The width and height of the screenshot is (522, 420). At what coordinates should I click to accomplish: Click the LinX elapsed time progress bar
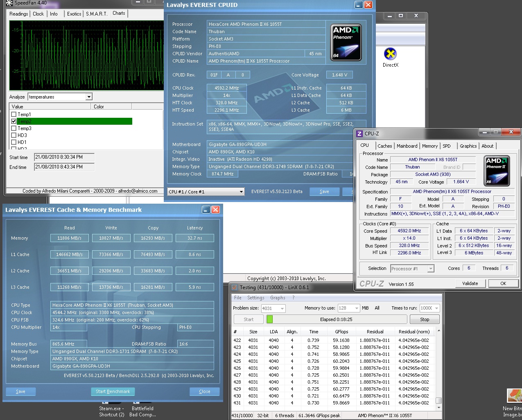[x=337, y=319]
